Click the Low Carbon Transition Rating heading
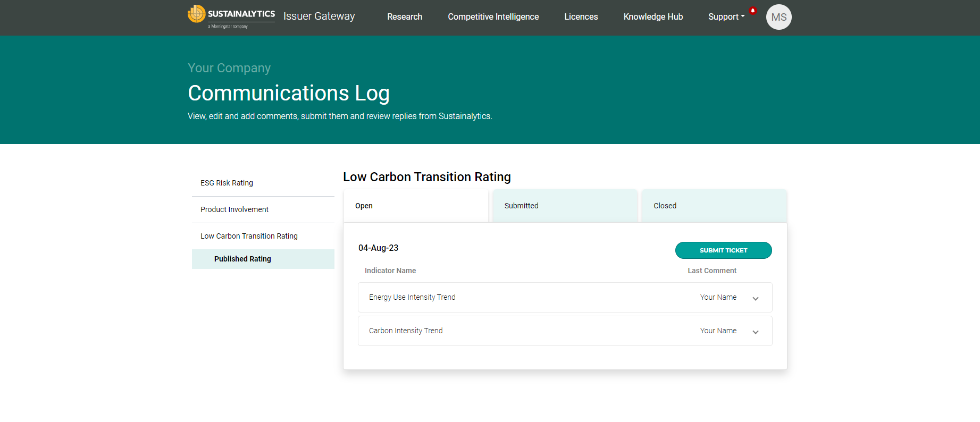The image size is (980, 422). 427,177
